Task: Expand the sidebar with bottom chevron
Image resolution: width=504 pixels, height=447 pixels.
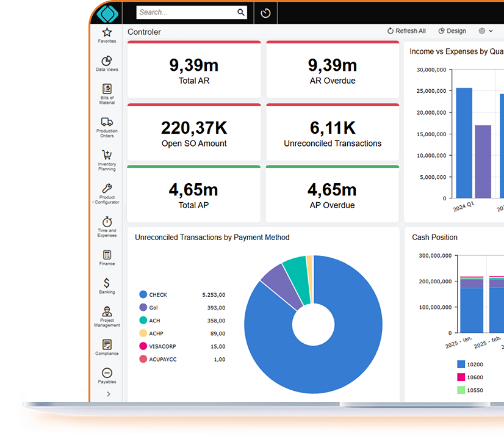Action: [109, 394]
